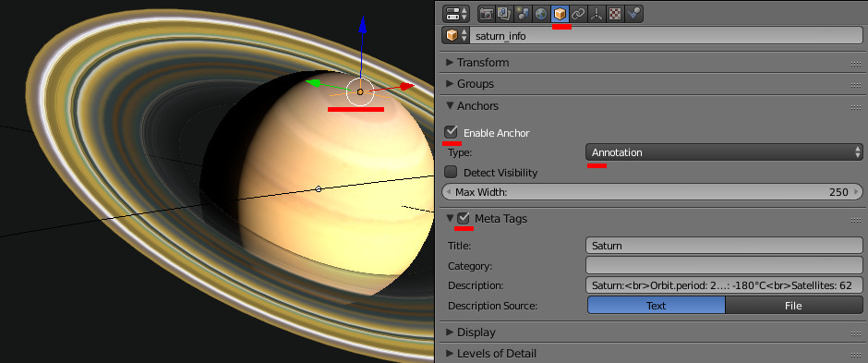Screen dimensions: 868x363
Task: Switch to the Scene properties tab
Action: tap(523, 14)
